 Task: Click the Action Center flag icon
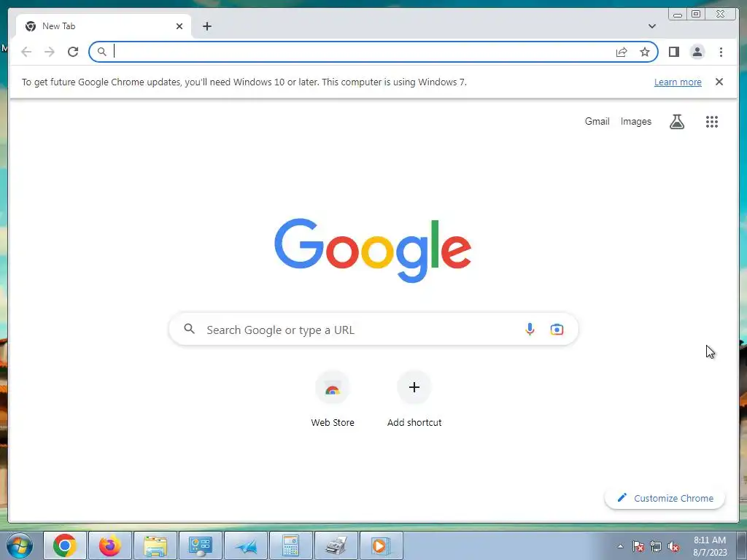pos(638,546)
